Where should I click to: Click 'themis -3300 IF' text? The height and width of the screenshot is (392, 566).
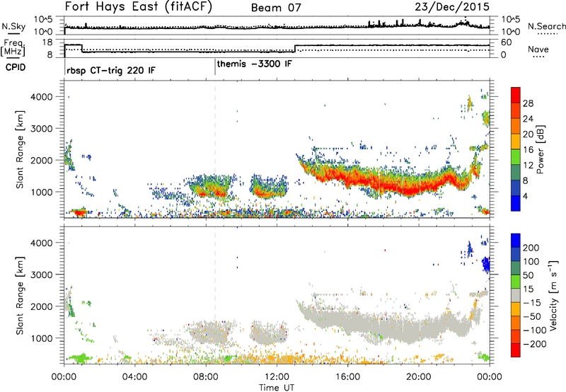(x=255, y=64)
